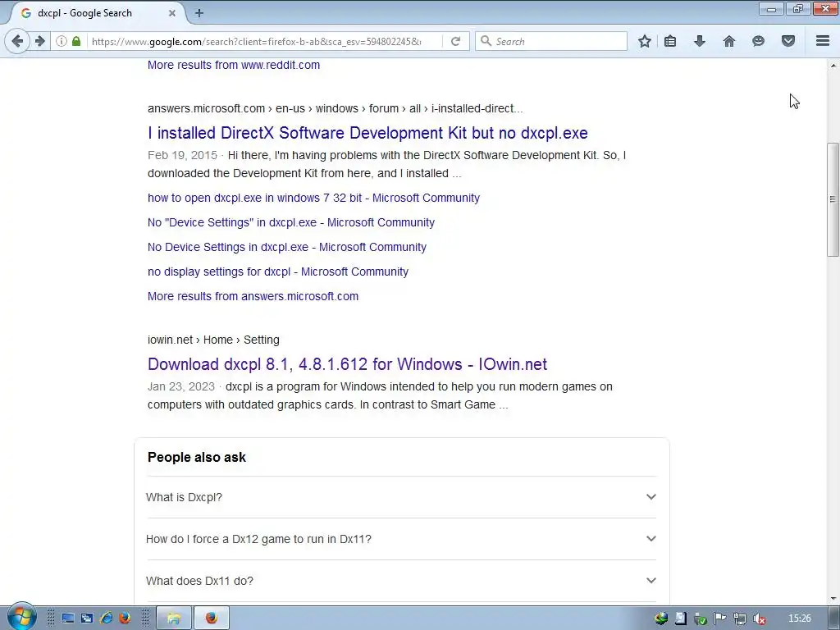Open no display settings for dxcpl link

point(277,272)
